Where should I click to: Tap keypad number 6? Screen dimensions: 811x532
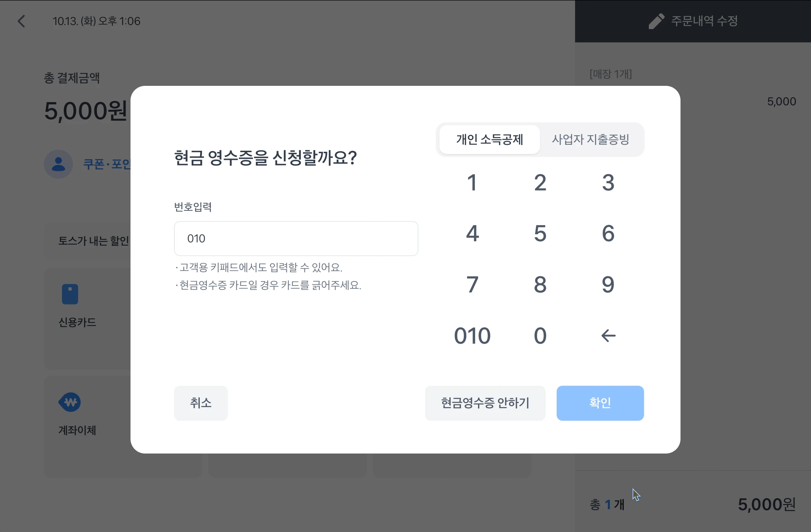[608, 233]
